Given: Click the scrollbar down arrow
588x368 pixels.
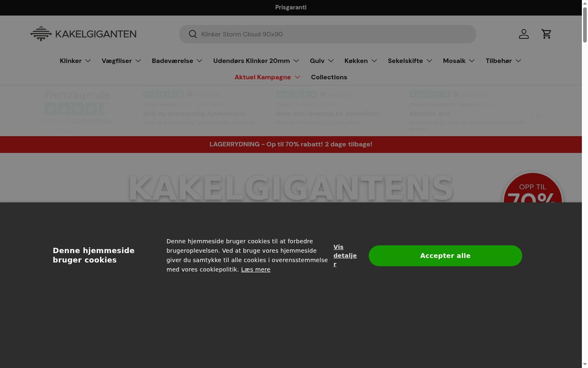Looking at the screenshot, I should [x=585, y=364].
